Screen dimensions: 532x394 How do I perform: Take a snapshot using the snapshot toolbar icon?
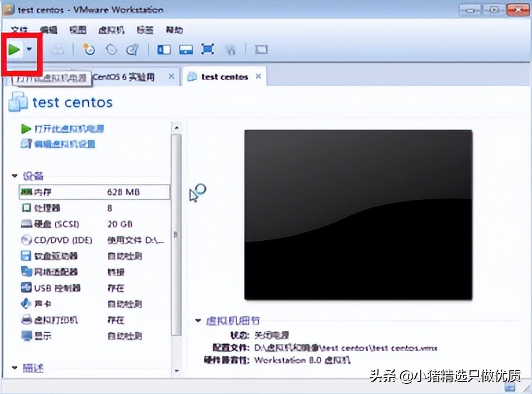(x=89, y=49)
